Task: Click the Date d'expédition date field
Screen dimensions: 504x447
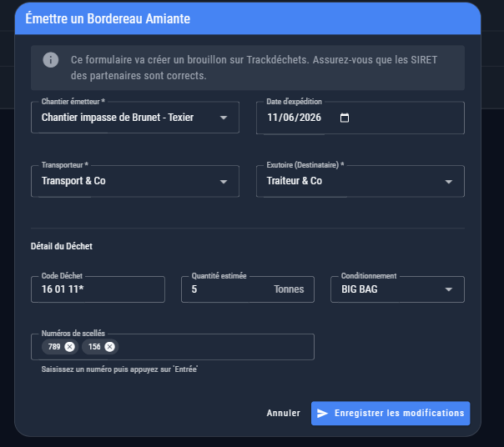Action: (x=360, y=118)
